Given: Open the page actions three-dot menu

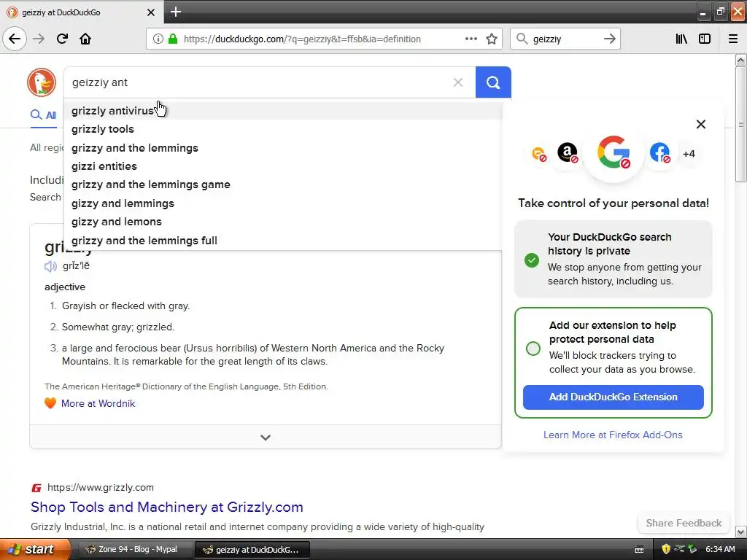Looking at the screenshot, I should (x=471, y=39).
